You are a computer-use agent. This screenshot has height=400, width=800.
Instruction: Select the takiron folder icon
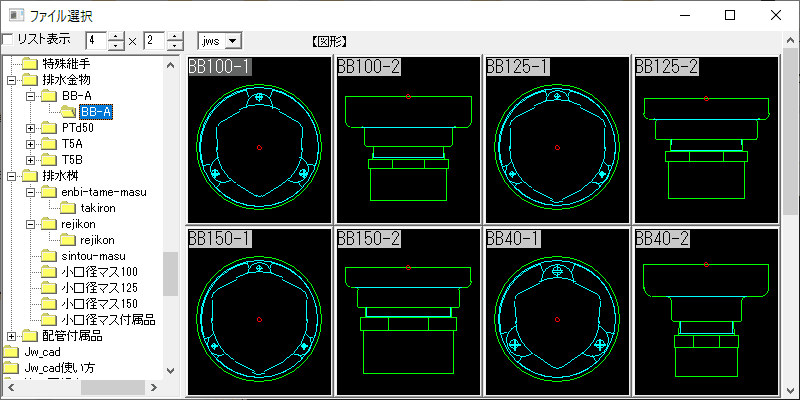(x=68, y=208)
